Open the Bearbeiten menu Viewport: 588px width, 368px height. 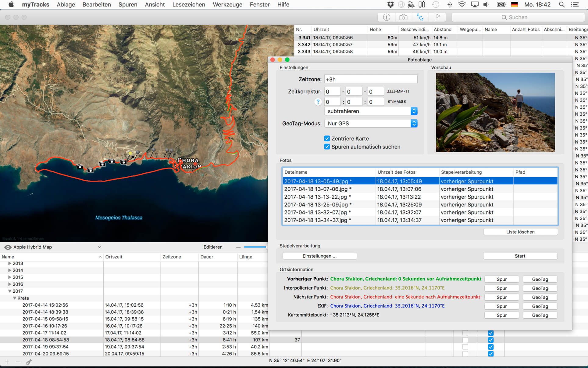click(x=97, y=5)
